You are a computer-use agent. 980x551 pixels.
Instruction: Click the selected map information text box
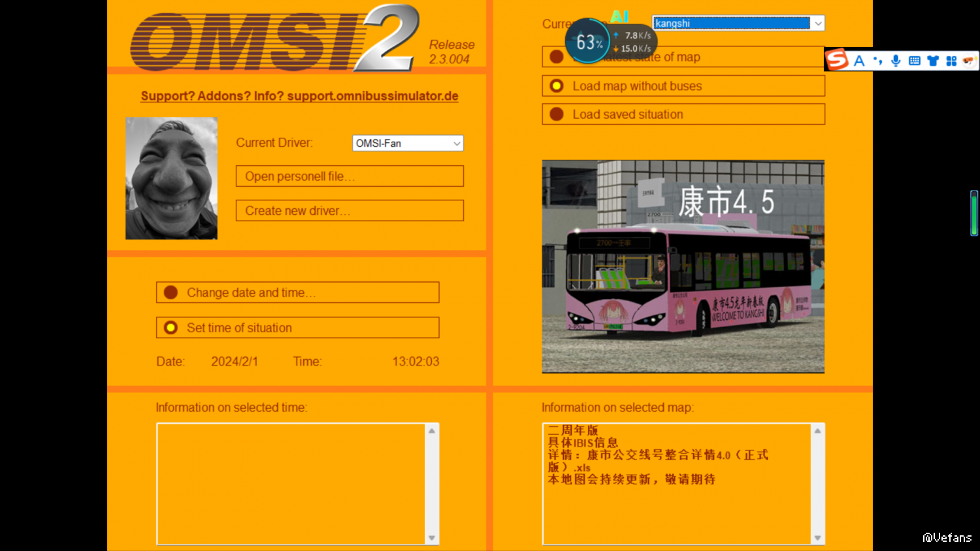coord(677,484)
